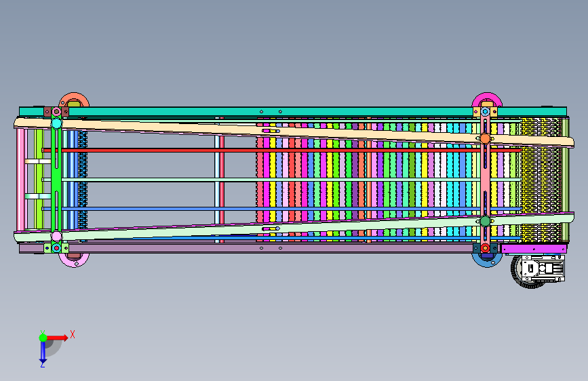Select the red longitudinal rod
Viewport: 588px width, 381px height.
(281, 151)
